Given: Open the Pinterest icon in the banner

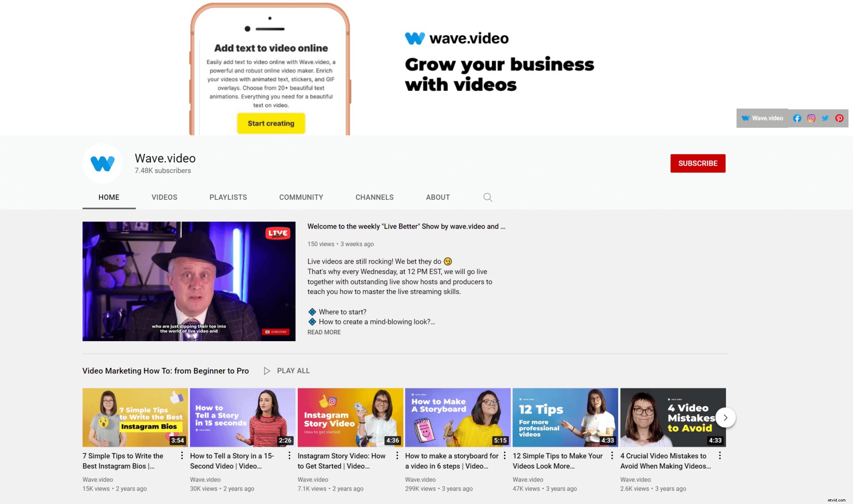Looking at the screenshot, I should (839, 118).
